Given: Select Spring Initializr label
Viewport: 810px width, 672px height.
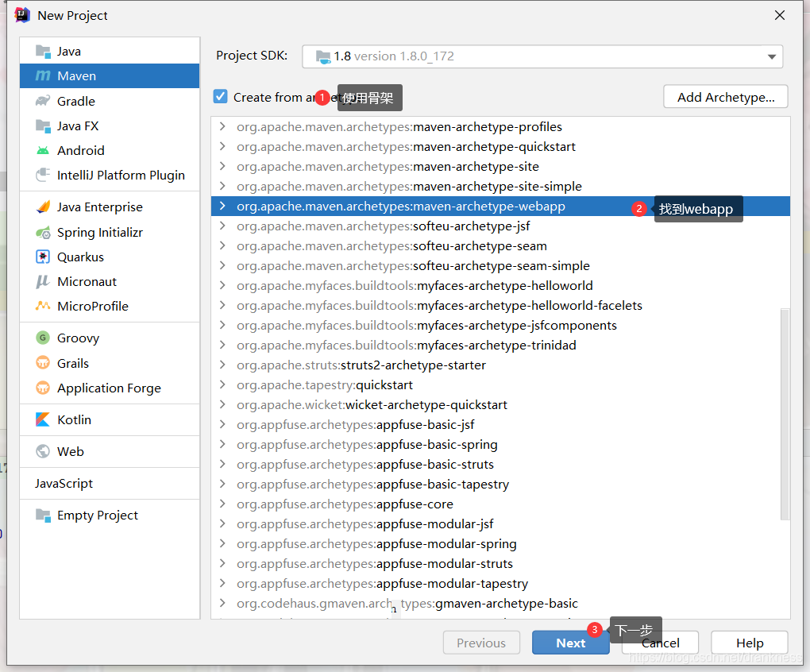Looking at the screenshot, I should [100, 233].
